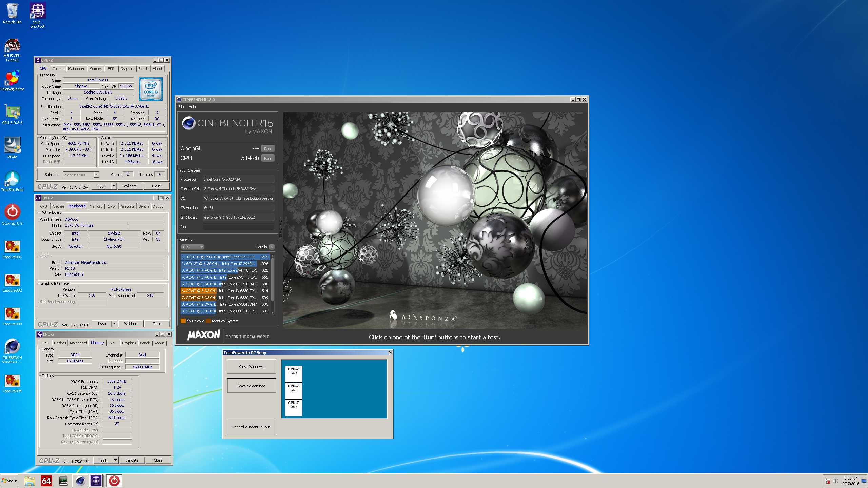
Task: Open the setup desktop icon
Action: pos(12,147)
